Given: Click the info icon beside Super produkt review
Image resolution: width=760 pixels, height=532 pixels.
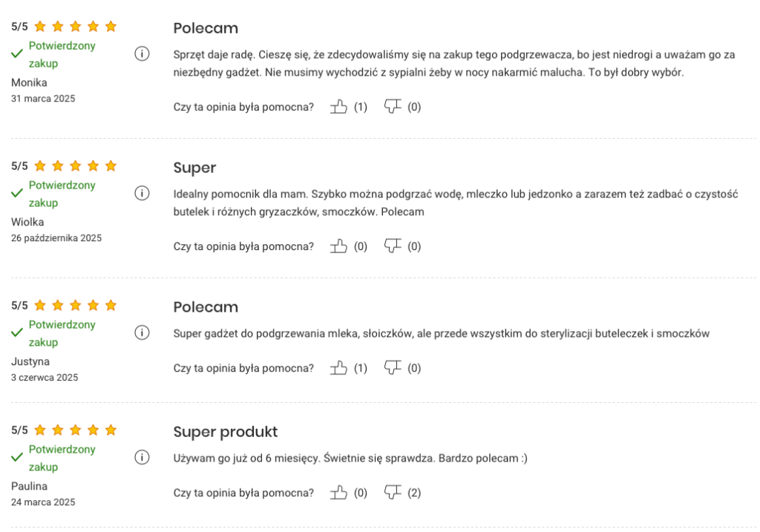Looking at the screenshot, I should (x=142, y=457).
